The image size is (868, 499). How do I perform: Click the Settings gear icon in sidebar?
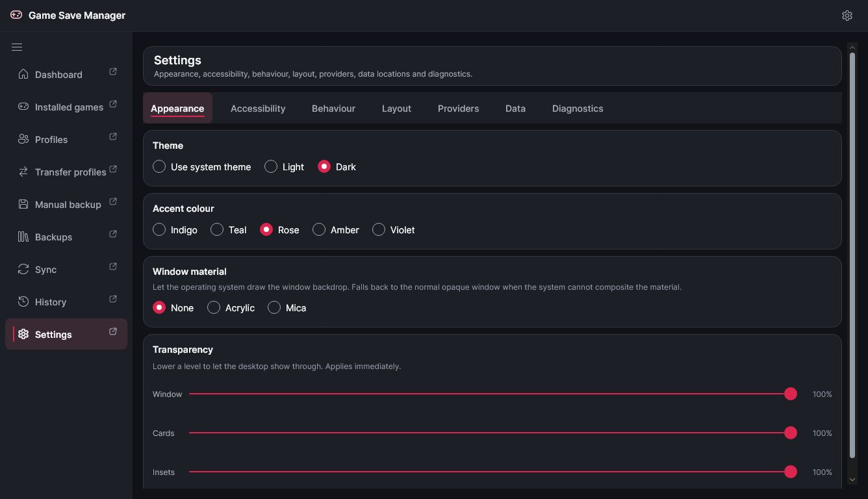(23, 334)
